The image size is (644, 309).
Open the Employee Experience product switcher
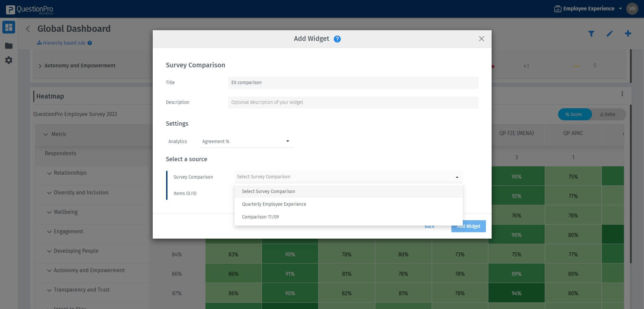pyautogui.click(x=588, y=9)
